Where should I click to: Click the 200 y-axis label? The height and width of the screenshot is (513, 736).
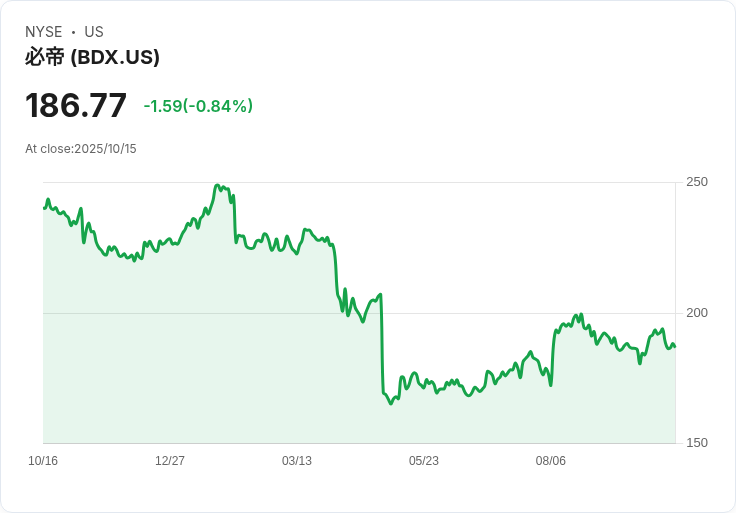tap(696, 313)
